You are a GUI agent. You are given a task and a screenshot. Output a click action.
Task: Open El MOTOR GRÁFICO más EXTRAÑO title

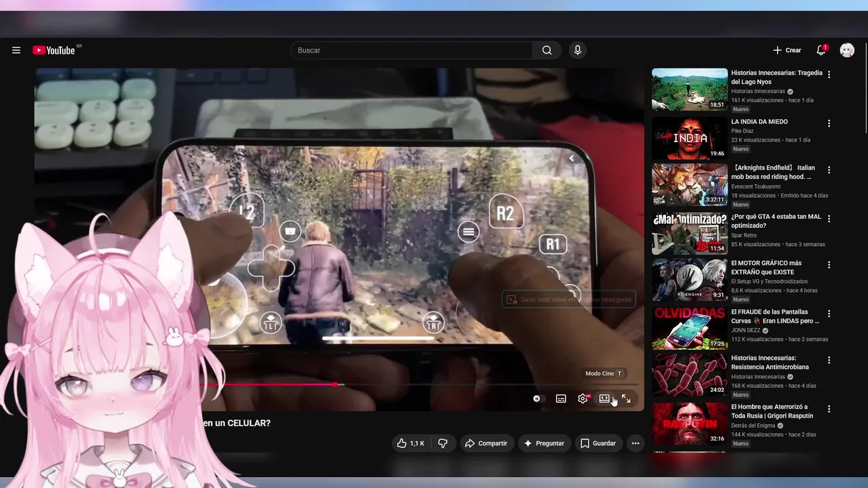coord(766,267)
